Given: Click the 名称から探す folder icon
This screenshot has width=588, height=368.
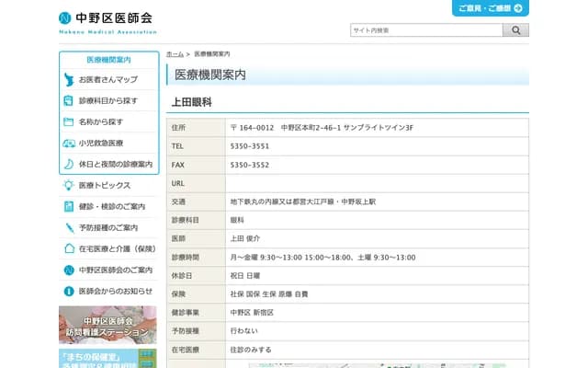Looking at the screenshot, I should (x=69, y=121).
